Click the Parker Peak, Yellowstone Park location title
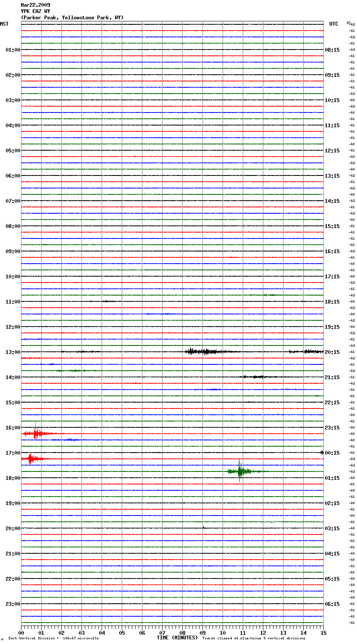 (72, 18)
